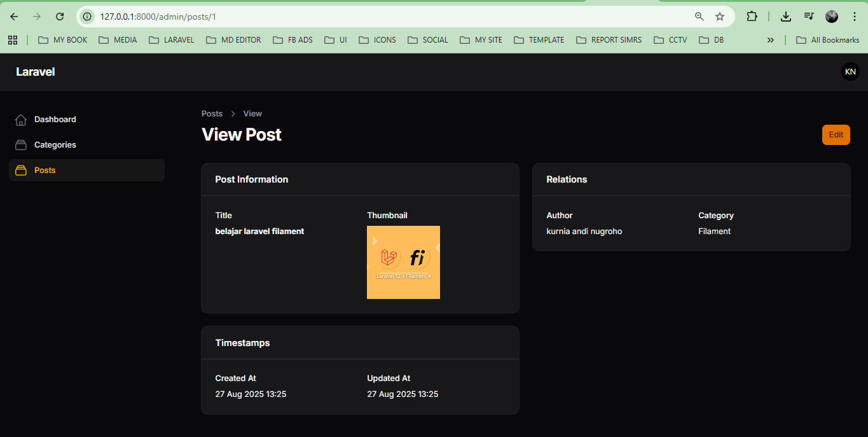868x437 pixels.
Task: Click the Laravel brand logo text
Action: tap(36, 72)
